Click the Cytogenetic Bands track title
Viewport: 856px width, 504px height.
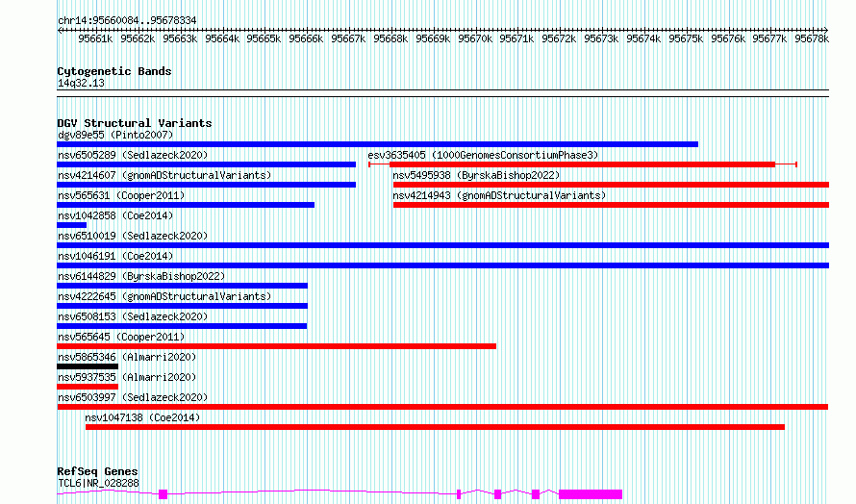[114, 71]
